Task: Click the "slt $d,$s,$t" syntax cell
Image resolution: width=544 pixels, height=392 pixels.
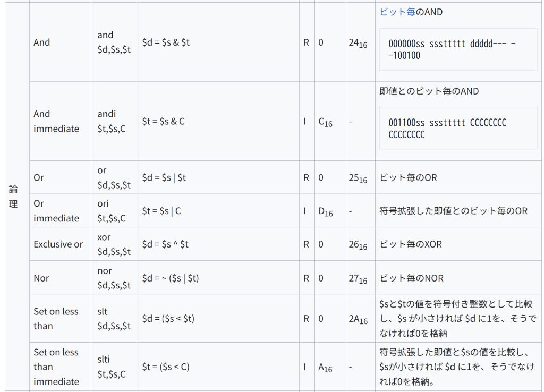Action: click(114, 319)
